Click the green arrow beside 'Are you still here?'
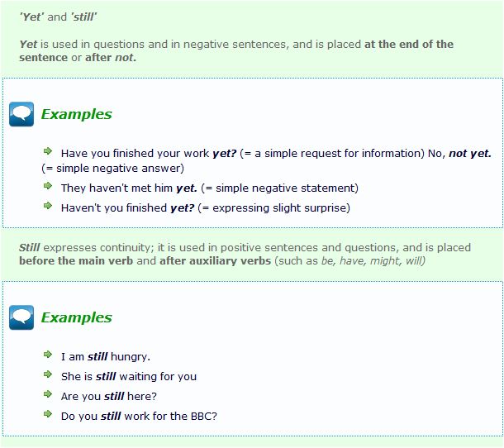The width and height of the screenshot is (504, 448). 49,395
